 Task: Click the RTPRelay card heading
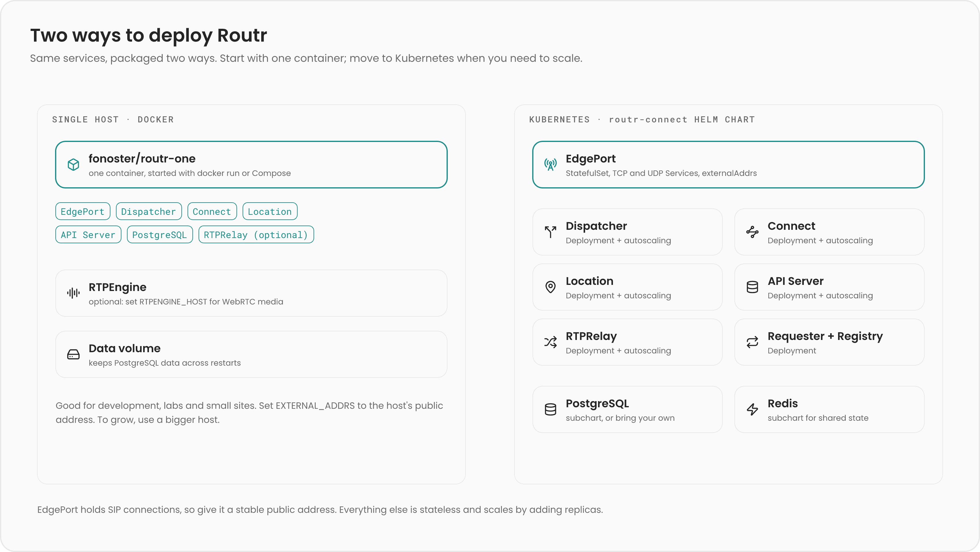pyautogui.click(x=591, y=336)
